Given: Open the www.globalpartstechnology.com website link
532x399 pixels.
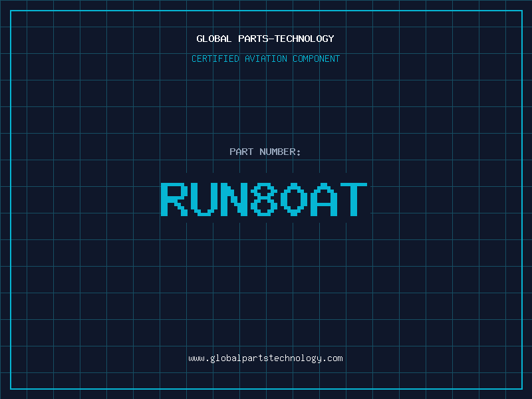Looking at the screenshot, I should tap(265, 358).
